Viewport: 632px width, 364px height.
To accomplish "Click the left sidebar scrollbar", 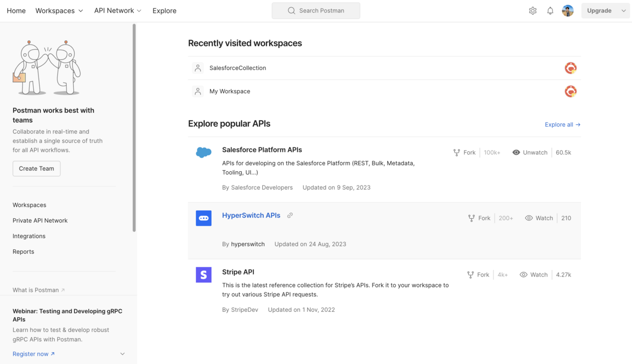I will coord(134,126).
